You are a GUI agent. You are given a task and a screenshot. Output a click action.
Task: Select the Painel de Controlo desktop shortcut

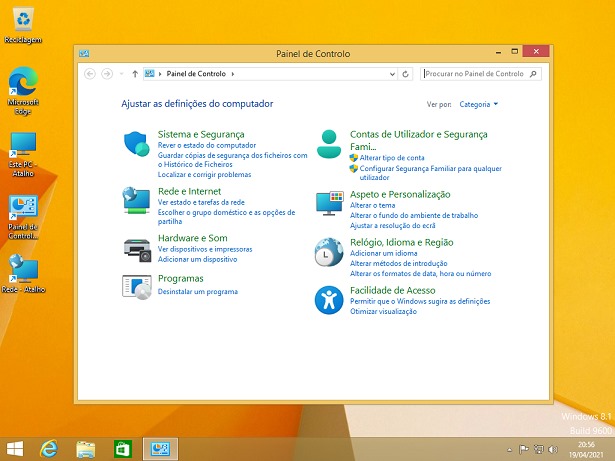click(23, 217)
